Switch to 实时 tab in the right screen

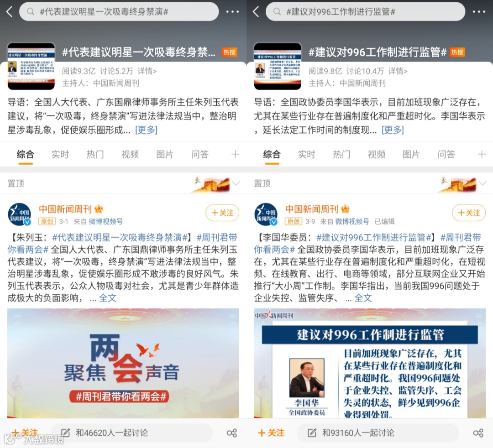[307, 154]
